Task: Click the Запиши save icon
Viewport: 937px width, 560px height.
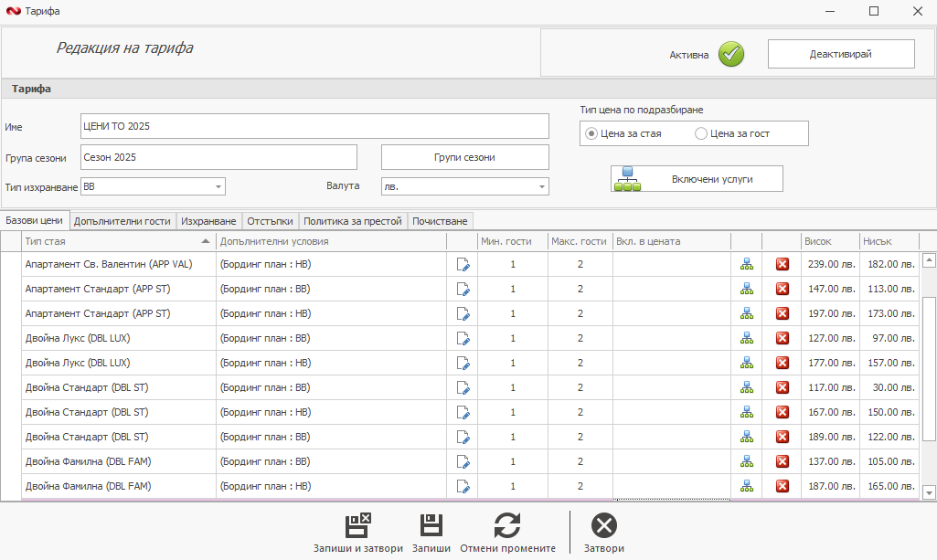Action: tap(431, 526)
